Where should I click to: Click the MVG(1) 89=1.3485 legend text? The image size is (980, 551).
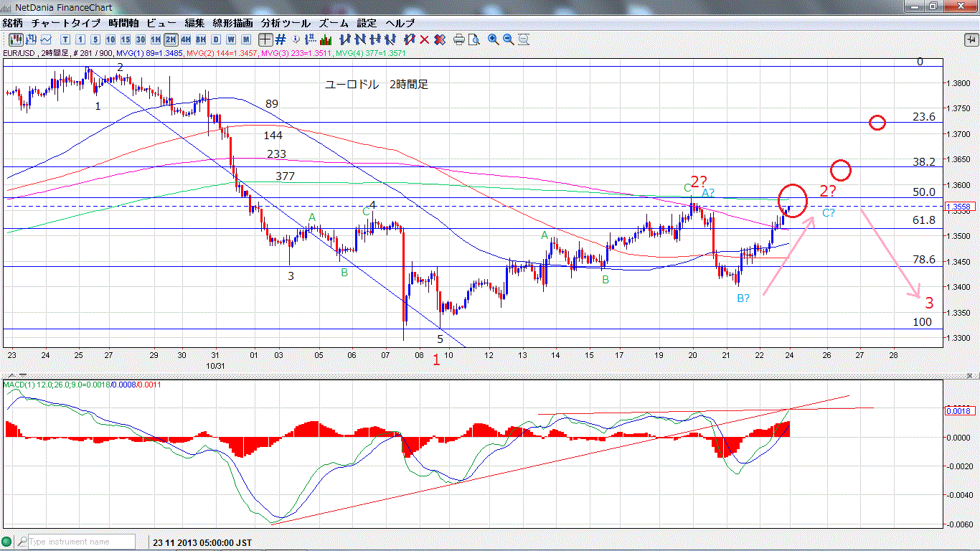(x=149, y=53)
